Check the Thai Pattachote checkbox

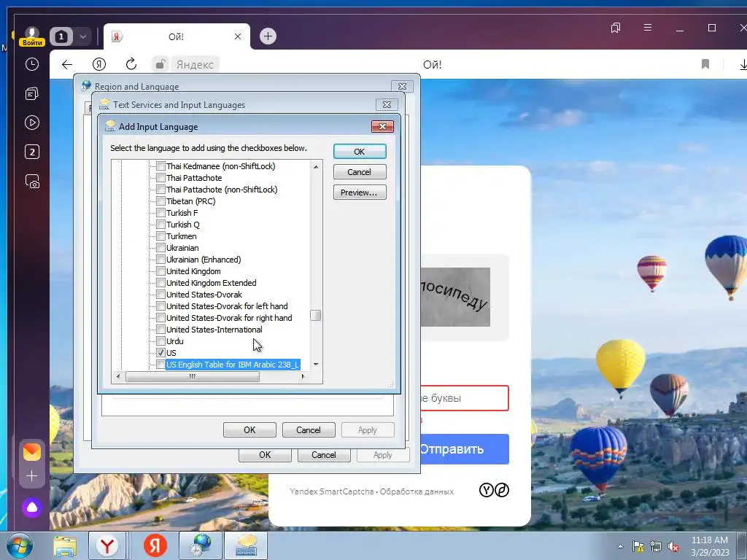[x=161, y=178]
